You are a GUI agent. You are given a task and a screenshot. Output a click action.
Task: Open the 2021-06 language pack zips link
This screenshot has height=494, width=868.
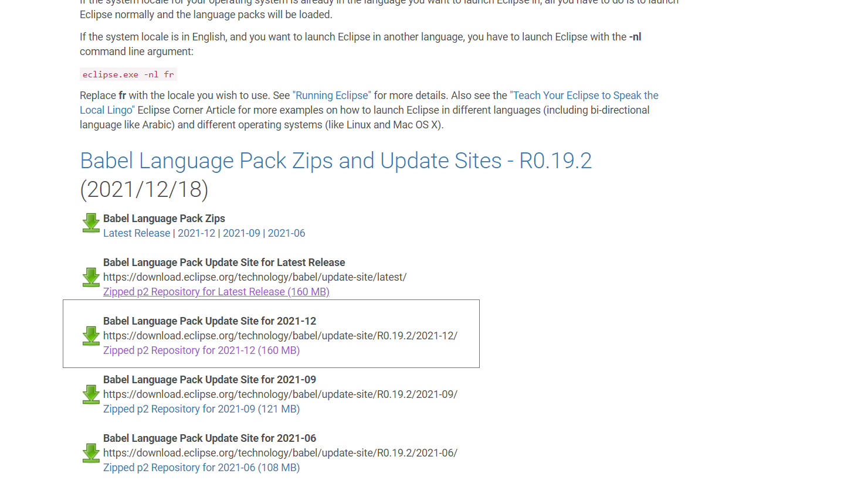coord(286,233)
